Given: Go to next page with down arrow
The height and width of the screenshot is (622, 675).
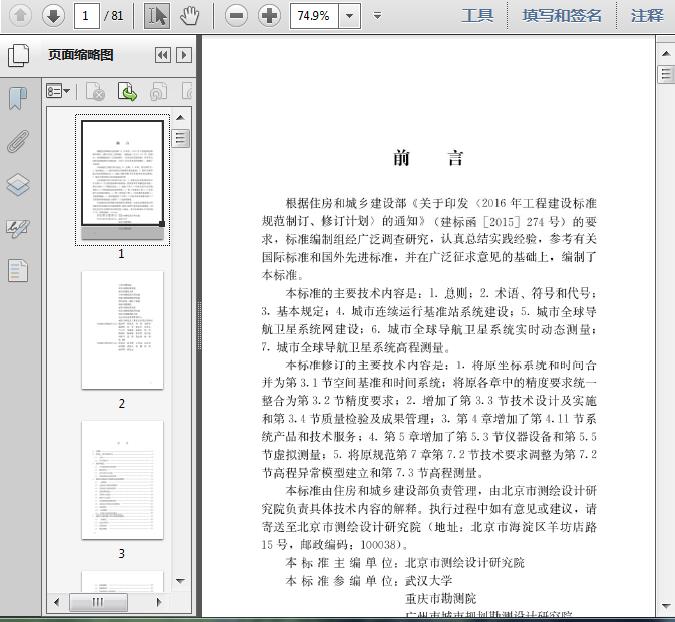Looking at the screenshot, I should coord(53,15).
